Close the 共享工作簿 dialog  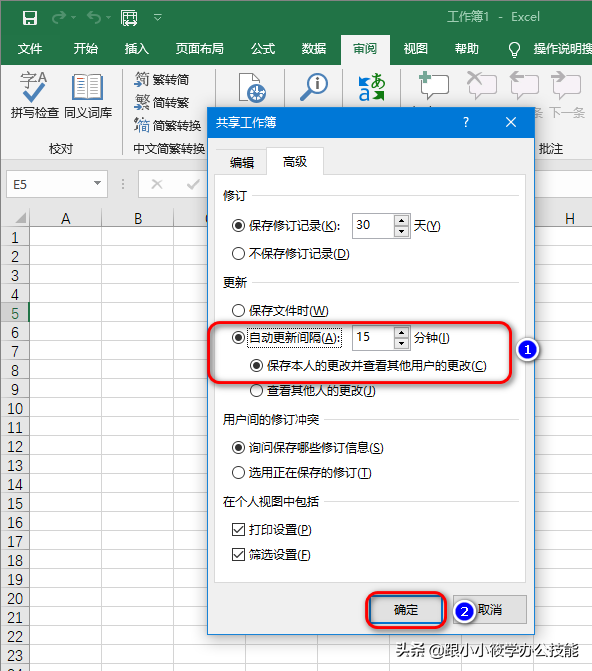[x=511, y=122]
